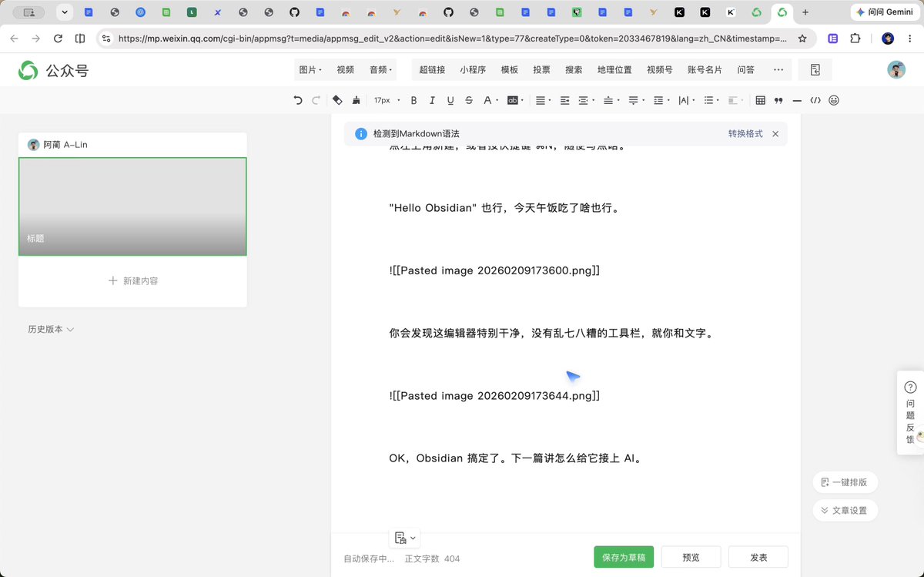Toggle strikethrough formatting (S)
Screen dimensions: 924x577
point(469,100)
